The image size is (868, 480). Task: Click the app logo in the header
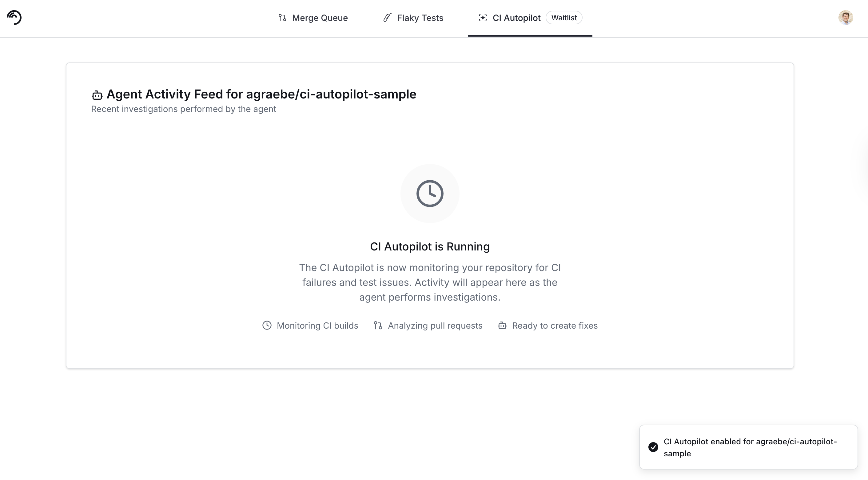(x=14, y=18)
